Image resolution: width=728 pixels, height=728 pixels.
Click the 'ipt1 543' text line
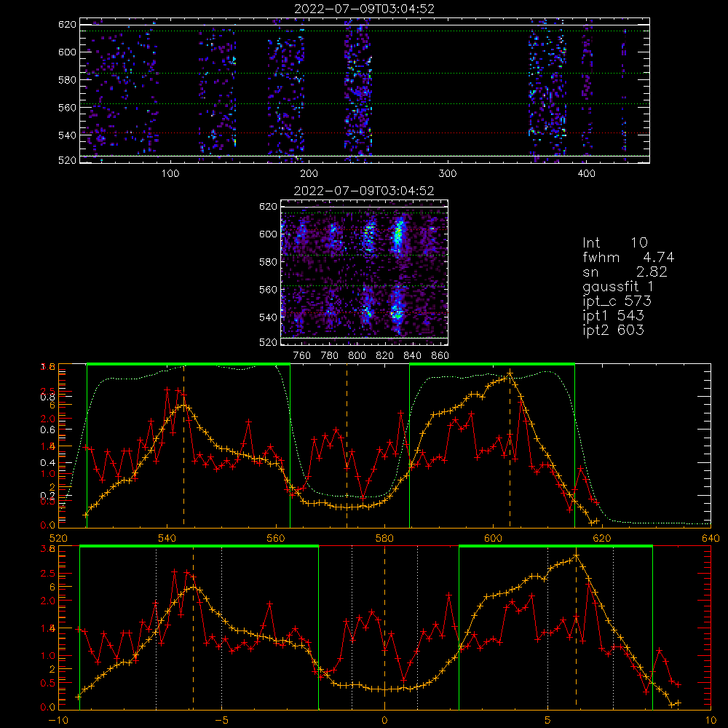click(613, 316)
